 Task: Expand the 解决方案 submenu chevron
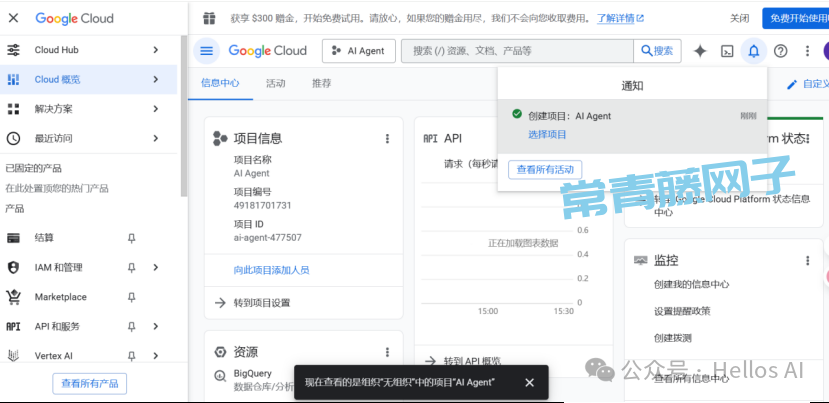point(155,109)
